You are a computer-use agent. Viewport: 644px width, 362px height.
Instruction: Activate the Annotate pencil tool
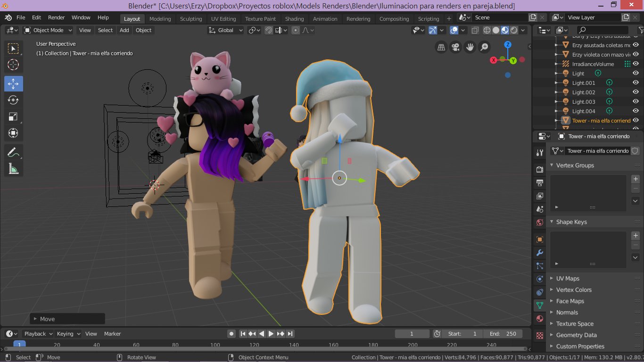[13, 152]
